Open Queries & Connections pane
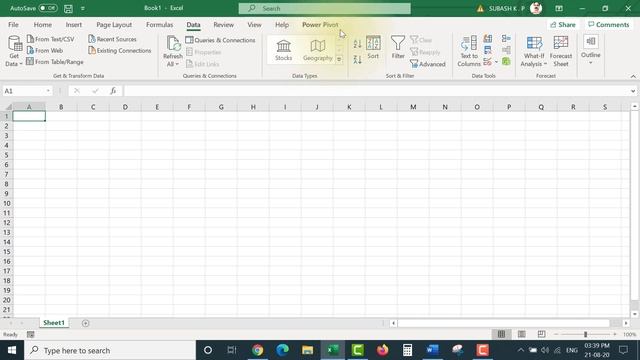This screenshot has width=640, height=360. (220, 40)
